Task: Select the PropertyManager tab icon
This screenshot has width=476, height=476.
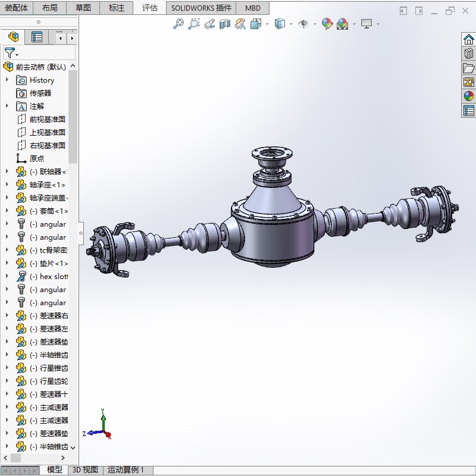Action: click(37, 37)
